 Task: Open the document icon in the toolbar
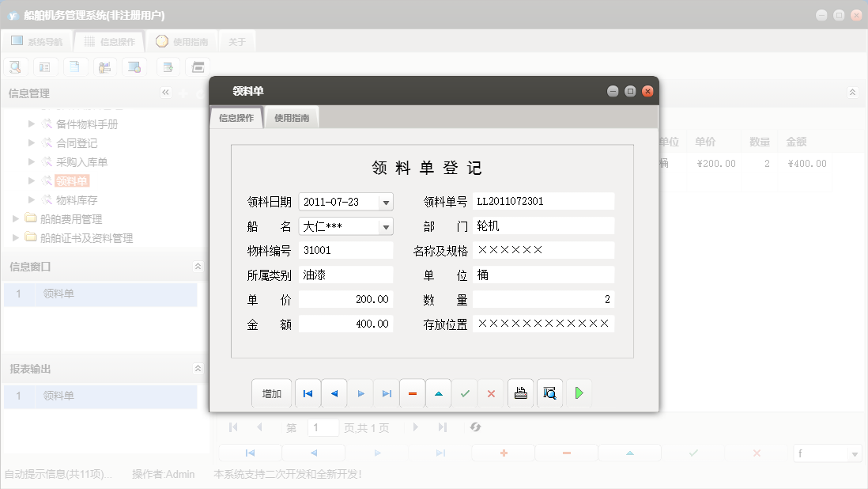coord(75,66)
